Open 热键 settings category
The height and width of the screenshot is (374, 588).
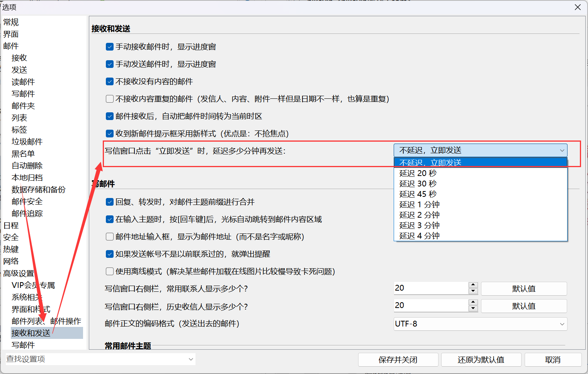point(11,249)
